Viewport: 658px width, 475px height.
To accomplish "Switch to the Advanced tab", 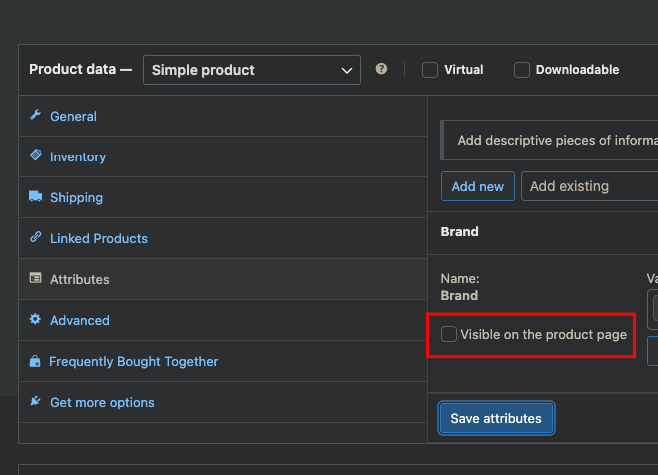I will pyautogui.click(x=223, y=320).
